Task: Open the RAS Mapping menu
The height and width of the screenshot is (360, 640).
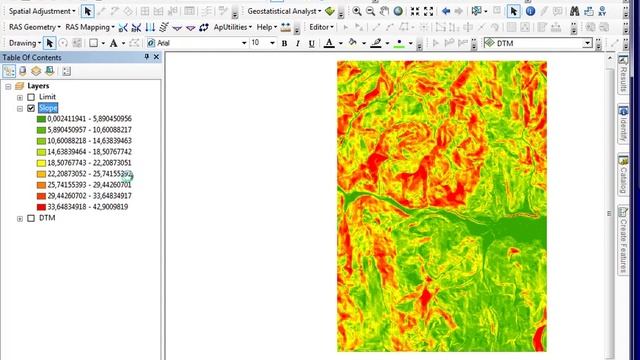Action: (90, 27)
